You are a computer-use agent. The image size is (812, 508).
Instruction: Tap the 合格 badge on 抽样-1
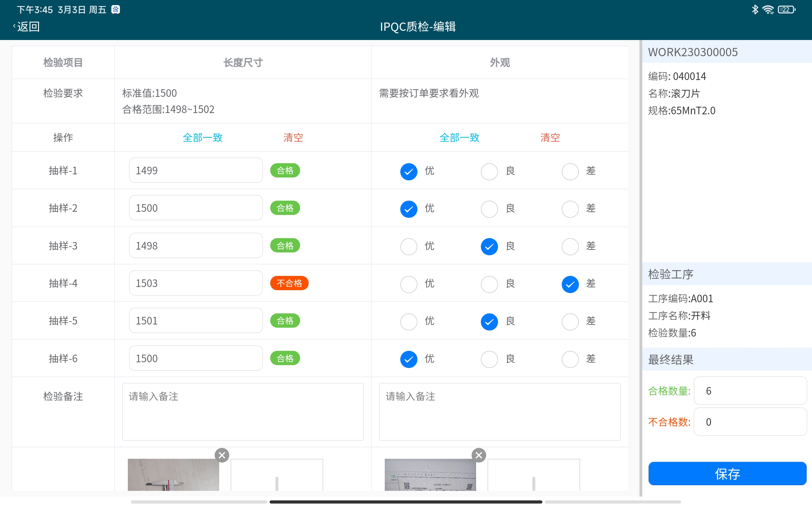(285, 170)
